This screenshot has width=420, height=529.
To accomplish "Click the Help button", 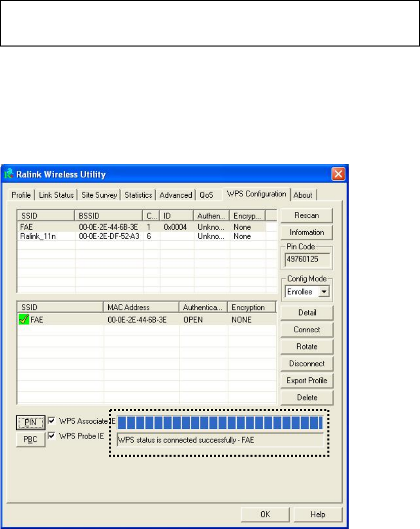I will coord(318,514).
